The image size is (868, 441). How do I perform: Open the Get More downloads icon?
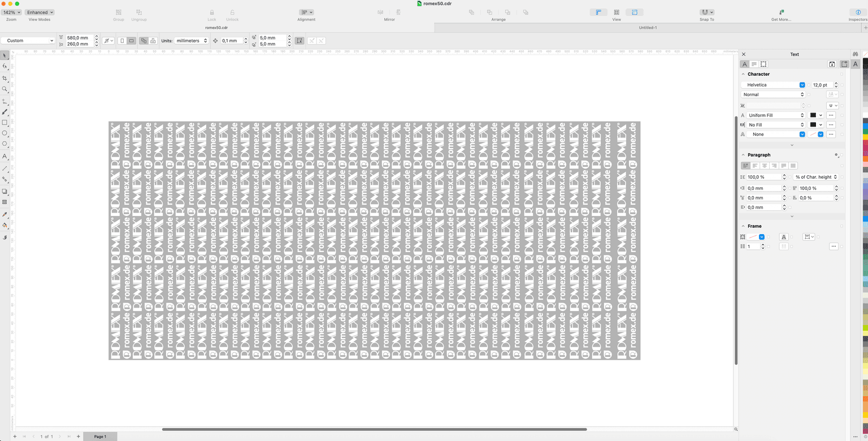coord(781,12)
